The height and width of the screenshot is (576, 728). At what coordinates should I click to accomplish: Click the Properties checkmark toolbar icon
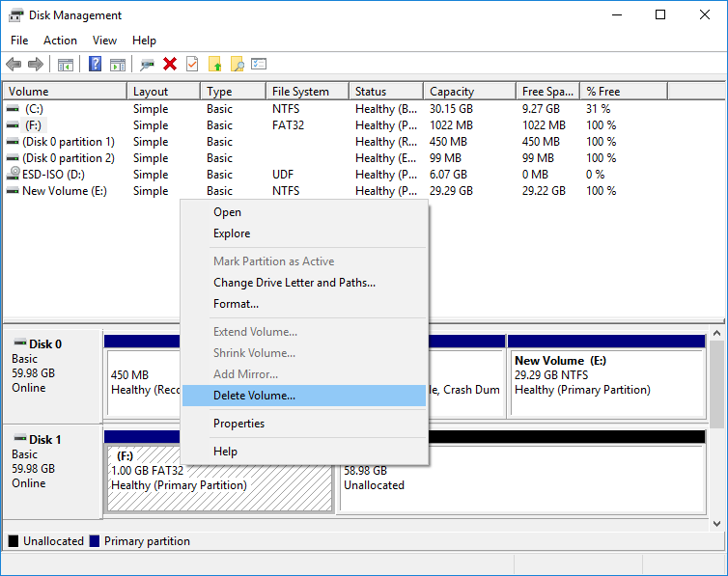click(x=192, y=64)
